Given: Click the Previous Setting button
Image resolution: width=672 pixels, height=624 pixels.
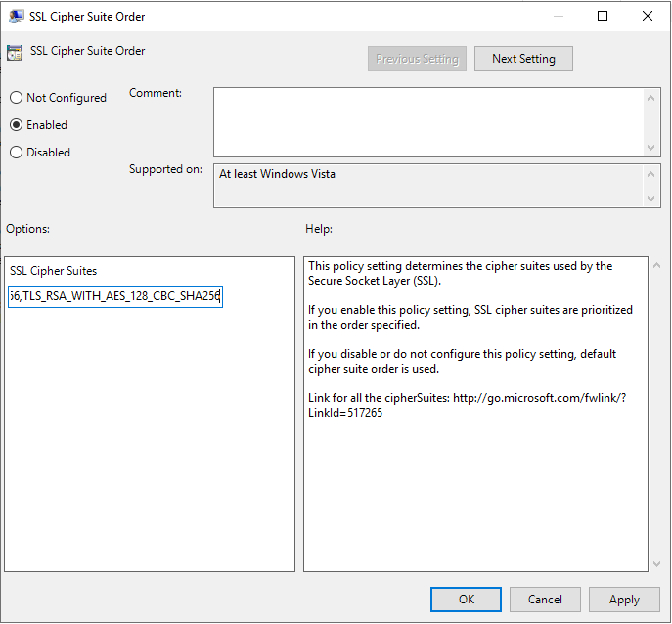Looking at the screenshot, I should [x=417, y=59].
